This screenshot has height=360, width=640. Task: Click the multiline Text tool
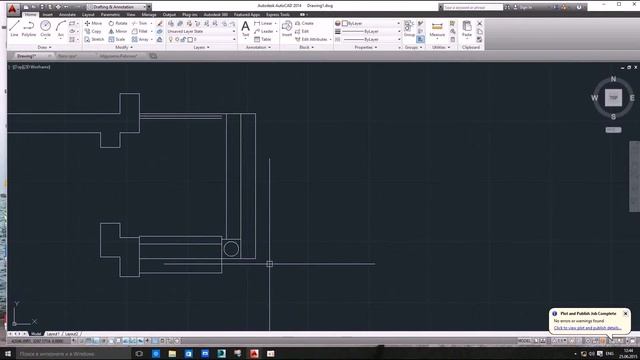click(x=245, y=29)
